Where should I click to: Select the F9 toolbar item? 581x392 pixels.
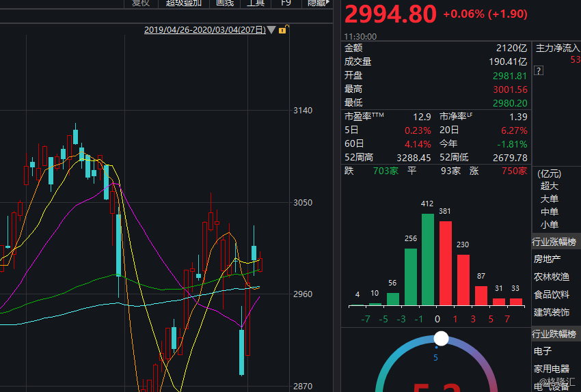[286, 3]
